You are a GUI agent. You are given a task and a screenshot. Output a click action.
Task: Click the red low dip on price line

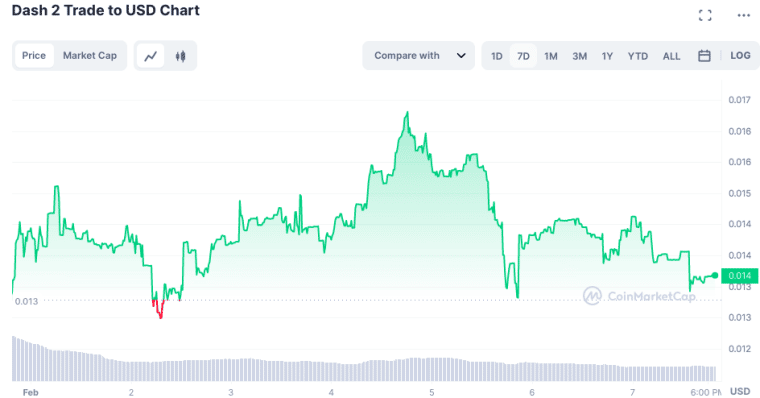point(160,310)
